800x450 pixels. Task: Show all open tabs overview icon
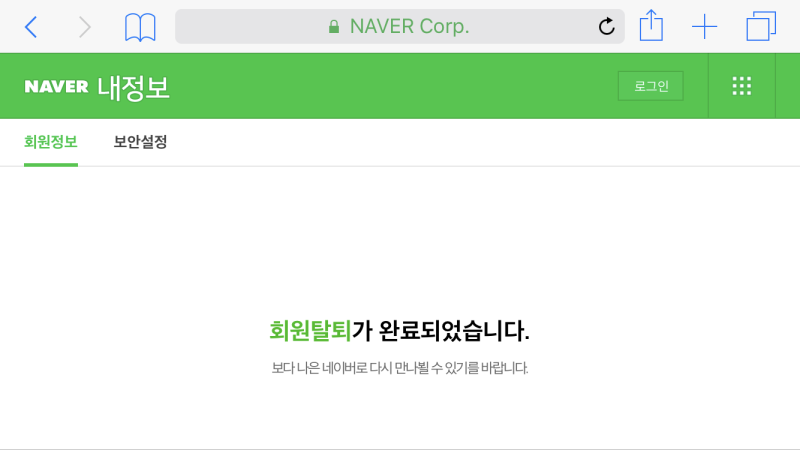coord(761,26)
